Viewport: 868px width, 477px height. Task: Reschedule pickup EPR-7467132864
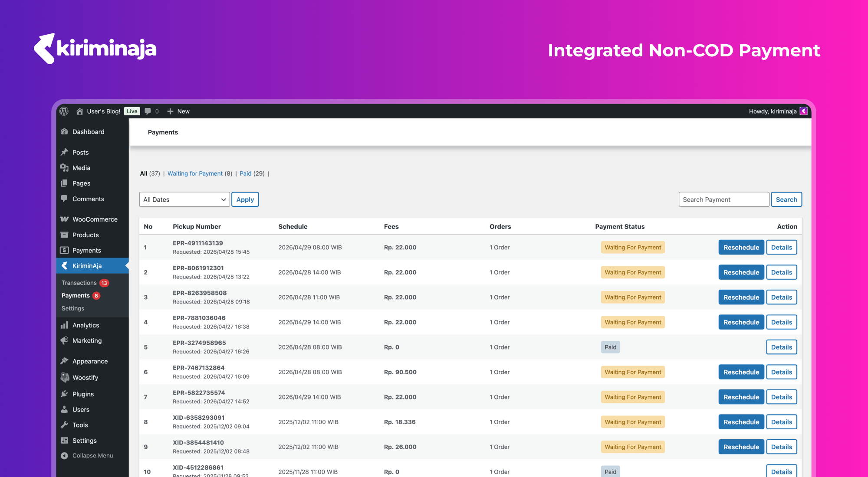click(741, 372)
